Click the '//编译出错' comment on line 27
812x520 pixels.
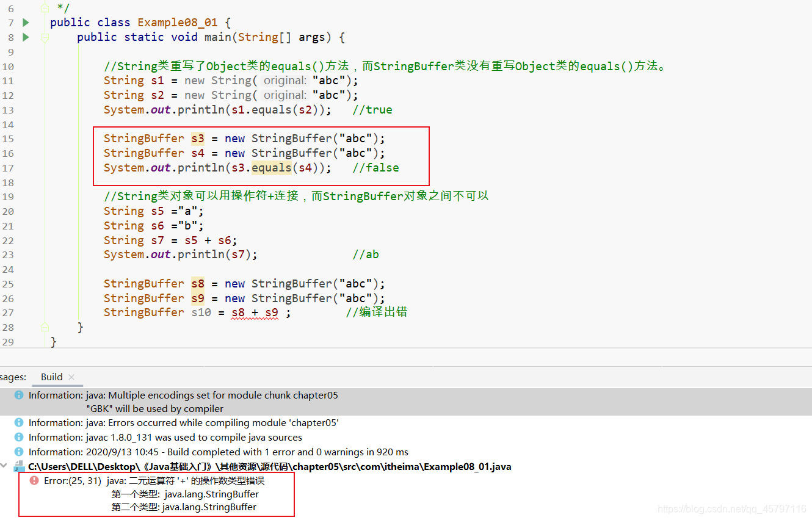click(x=377, y=312)
